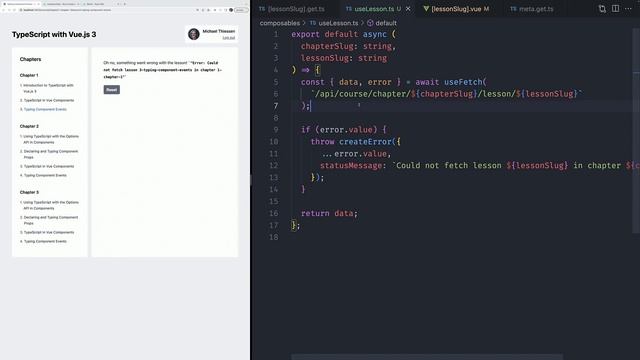Close the useLesson.ts tab
The image size is (640, 360).
tap(408, 9)
